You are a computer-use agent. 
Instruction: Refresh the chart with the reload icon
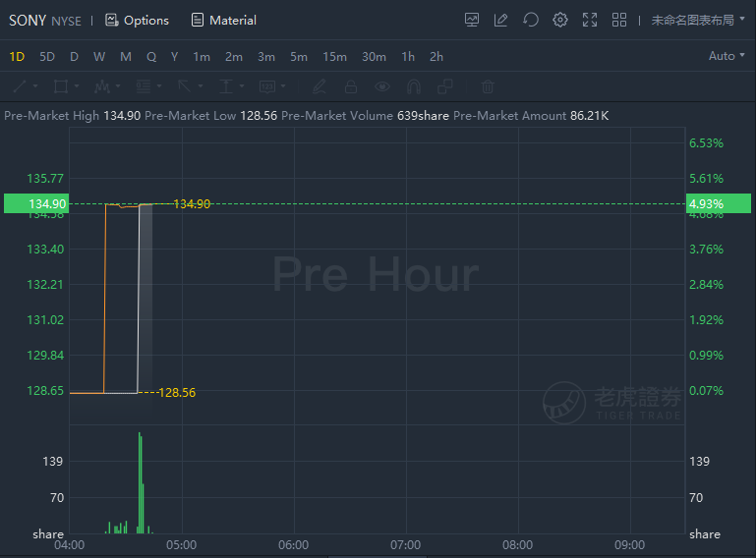click(530, 21)
